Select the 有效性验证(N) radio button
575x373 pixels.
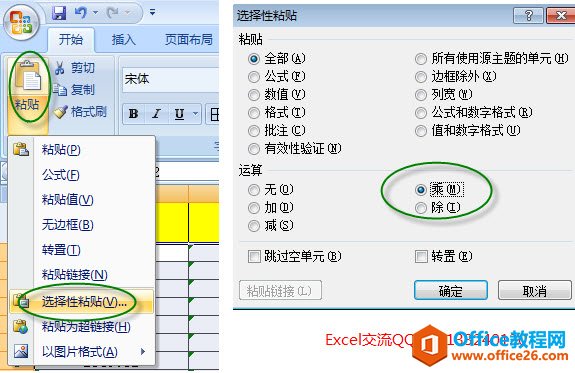254,149
